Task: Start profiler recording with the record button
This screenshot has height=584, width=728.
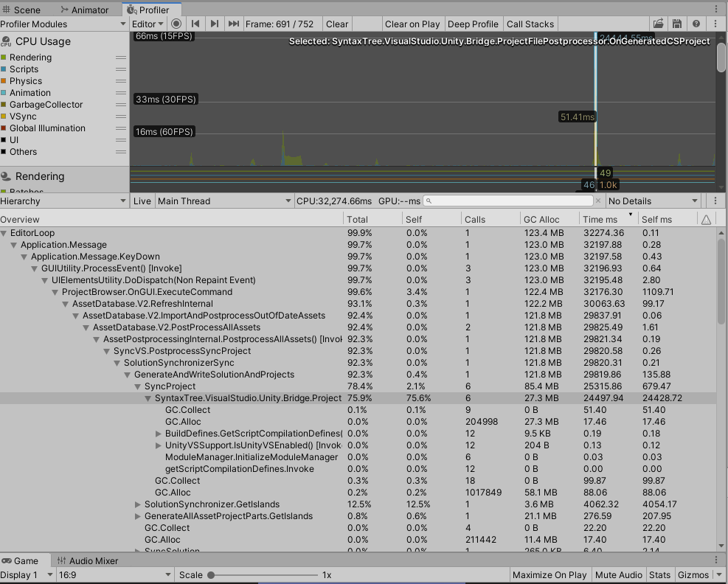Action: pos(176,24)
